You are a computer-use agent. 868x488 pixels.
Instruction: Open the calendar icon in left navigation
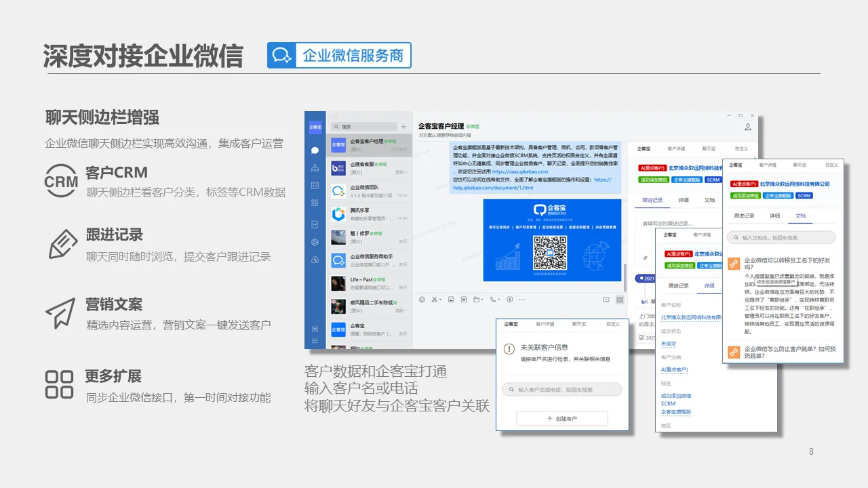pyautogui.click(x=315, y=185)
